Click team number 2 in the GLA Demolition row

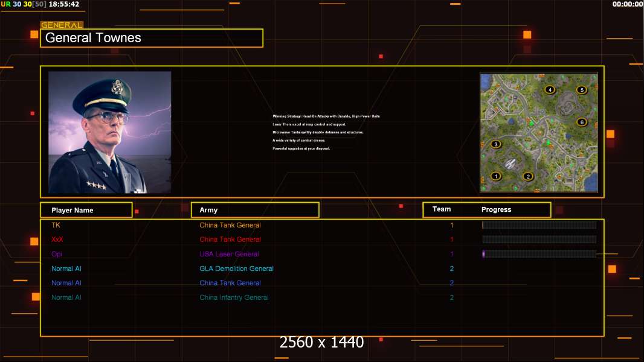[x=452, y=268]
